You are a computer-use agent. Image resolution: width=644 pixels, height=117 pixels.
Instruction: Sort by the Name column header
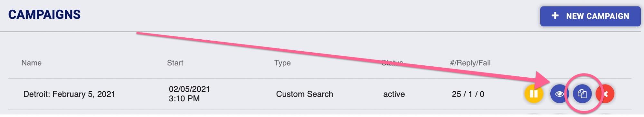[x=32, y=63]
